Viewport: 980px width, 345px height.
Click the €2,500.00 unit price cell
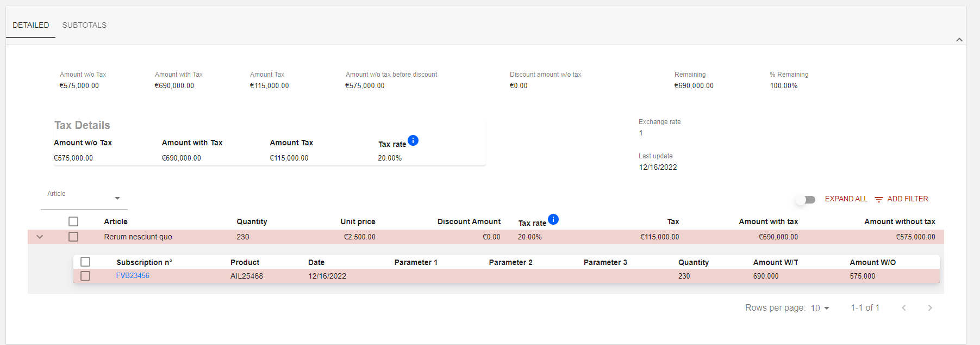click(x=359, y=237)
